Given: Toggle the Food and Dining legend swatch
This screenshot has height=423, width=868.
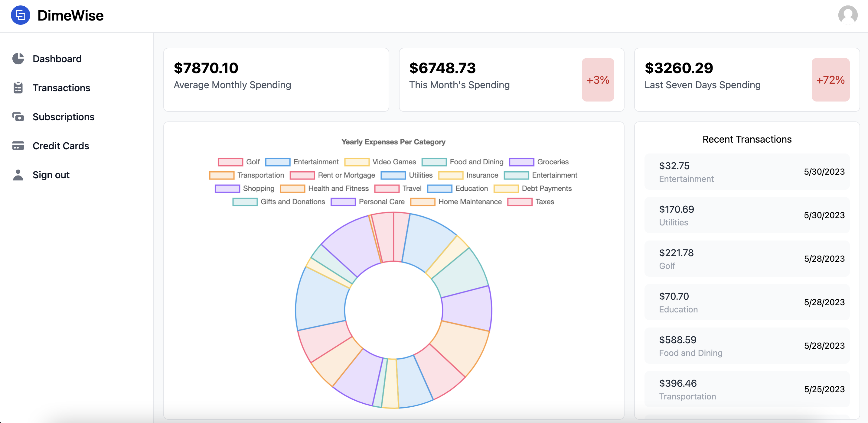Looking at the screenshot, I should (x=434, y=162).
